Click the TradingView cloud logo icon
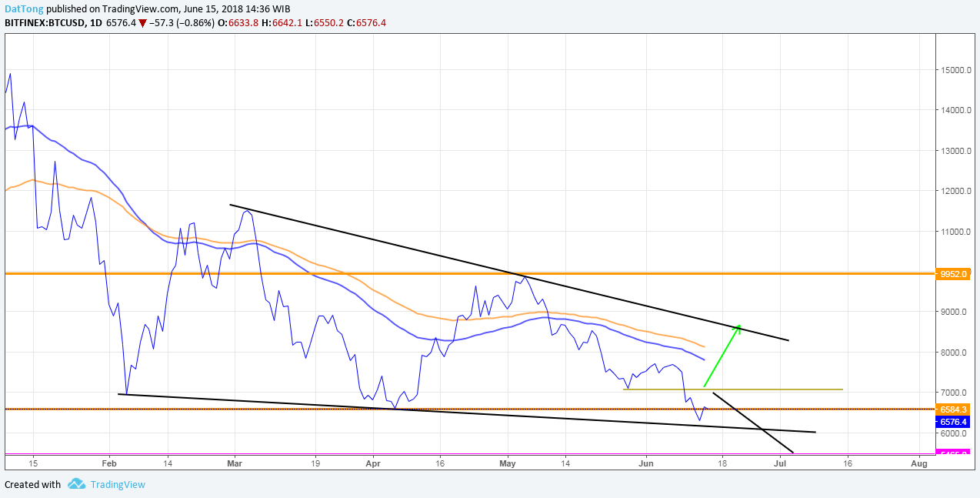 (x=76, y=484)
